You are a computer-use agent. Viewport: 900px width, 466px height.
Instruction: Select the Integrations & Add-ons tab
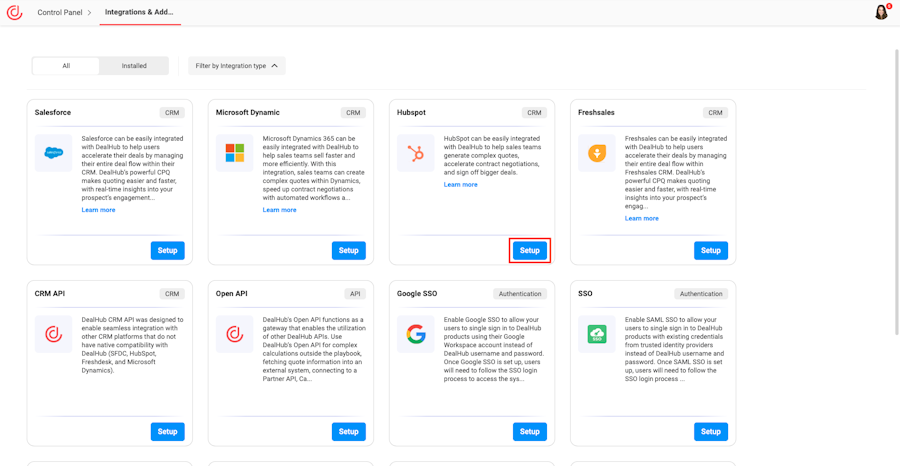[x=139, y=12]
